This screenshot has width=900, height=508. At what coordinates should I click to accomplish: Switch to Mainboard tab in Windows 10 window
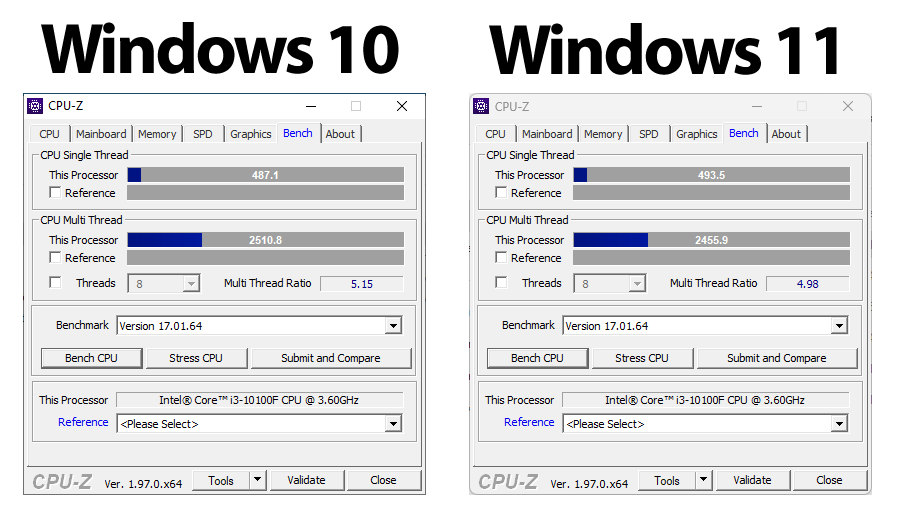pos(101,134)
